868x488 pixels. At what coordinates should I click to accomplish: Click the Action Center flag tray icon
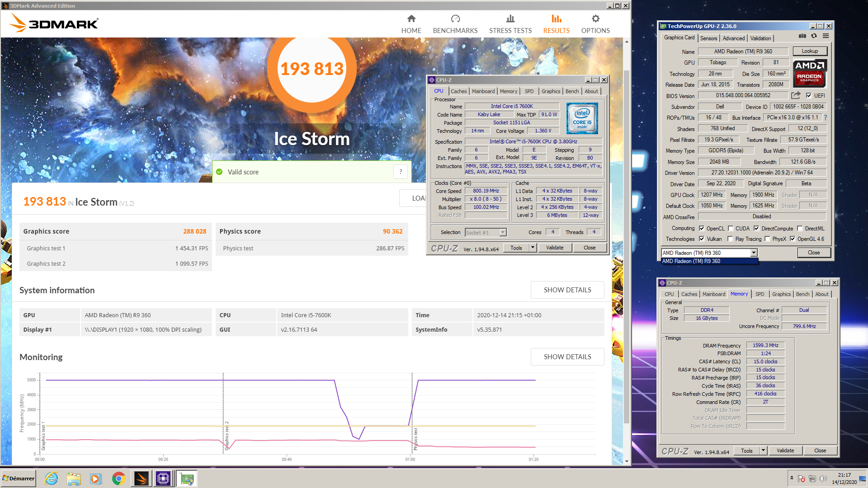pos(801,479)
